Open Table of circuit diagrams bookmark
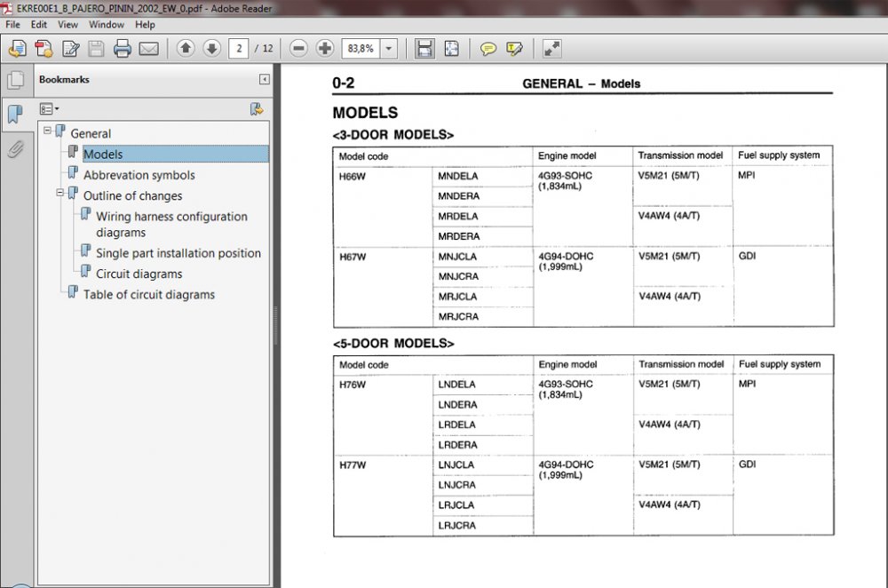Viewport: 888px width, 588px height. pos(149,295)
